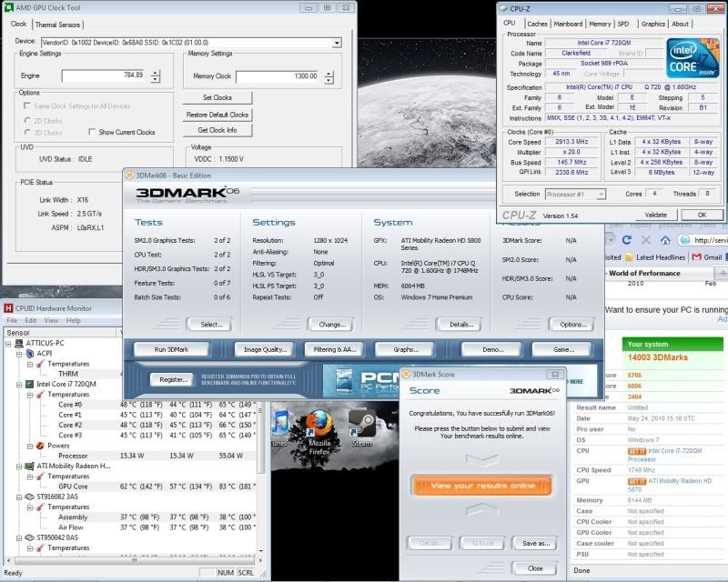Click Restore Default Clocks
The width and height of the screenshot is (728, 582).
[x=217, y=115]
